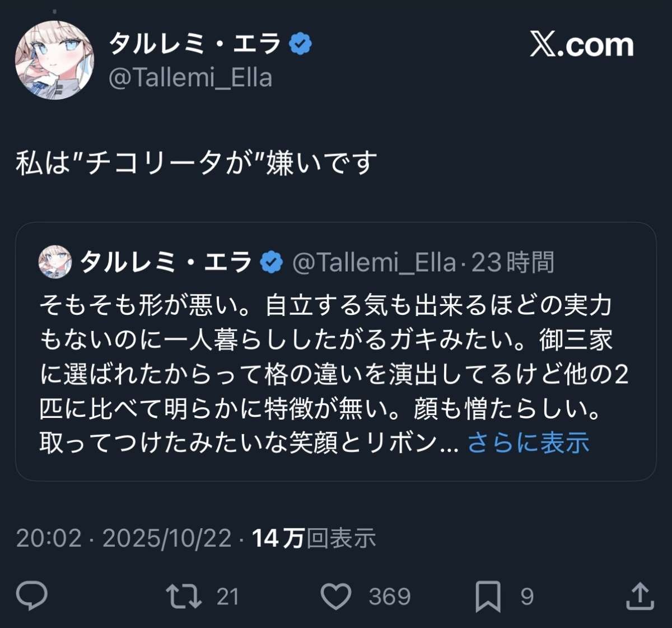This screenshot has width=672, height=628.
Task: Click the reply speech bubble icon
Action: point(32,596)
